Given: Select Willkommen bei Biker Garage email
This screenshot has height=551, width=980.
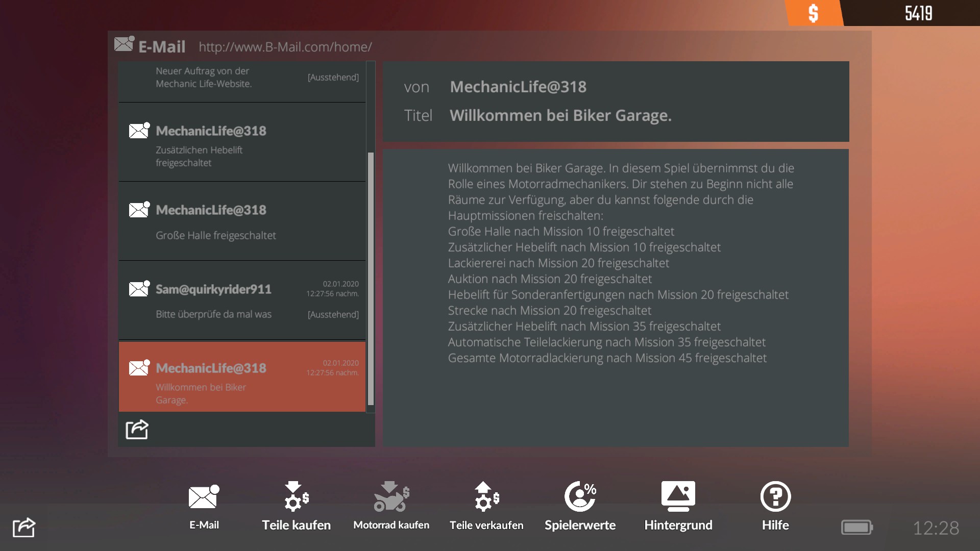Looking at the screenshot, I should (242, 377).
